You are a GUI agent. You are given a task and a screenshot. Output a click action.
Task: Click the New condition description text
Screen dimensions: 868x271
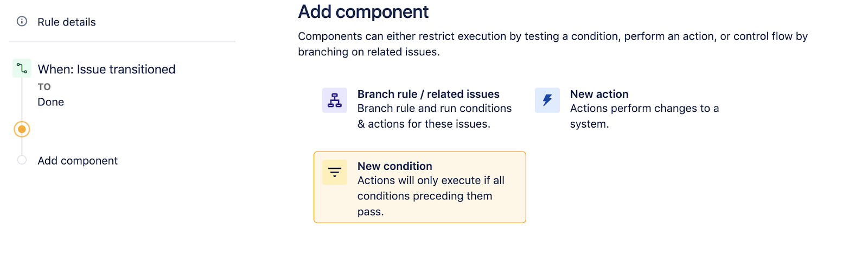pos(430,196)
